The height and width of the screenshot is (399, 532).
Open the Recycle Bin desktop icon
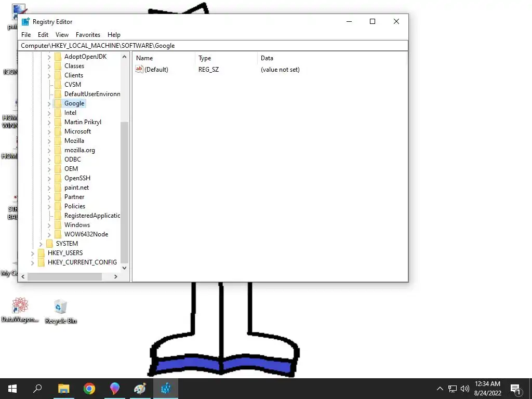point(61,311)
